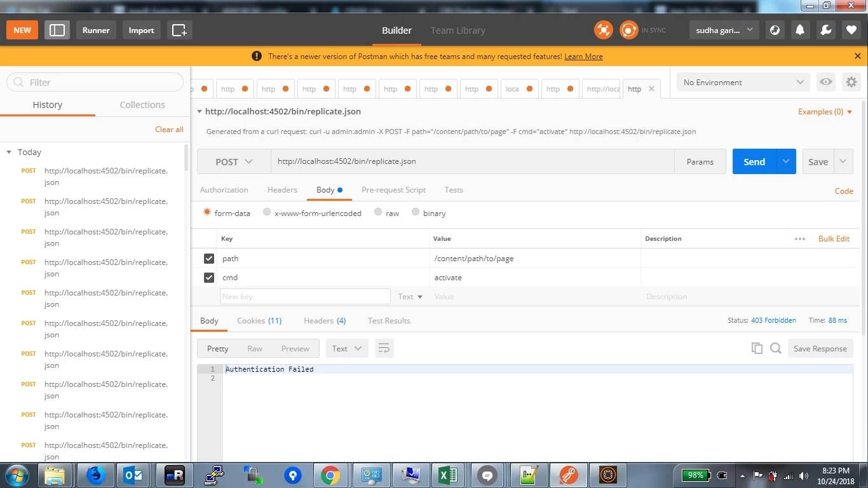
Task: Uncheck the path parameter checkbox
Action: click(209, 259)
